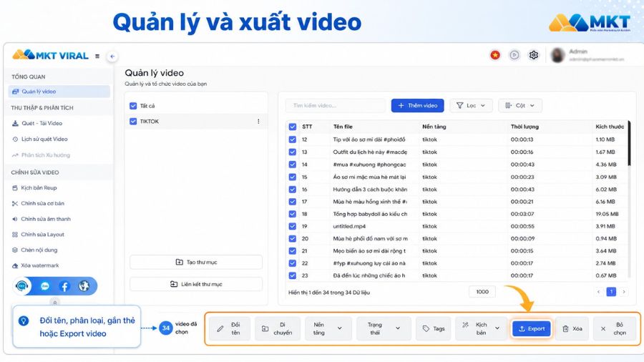This screenshot has width=644, height=362.
Task: Click the Tags label icon
Action: tap(426, 329)
